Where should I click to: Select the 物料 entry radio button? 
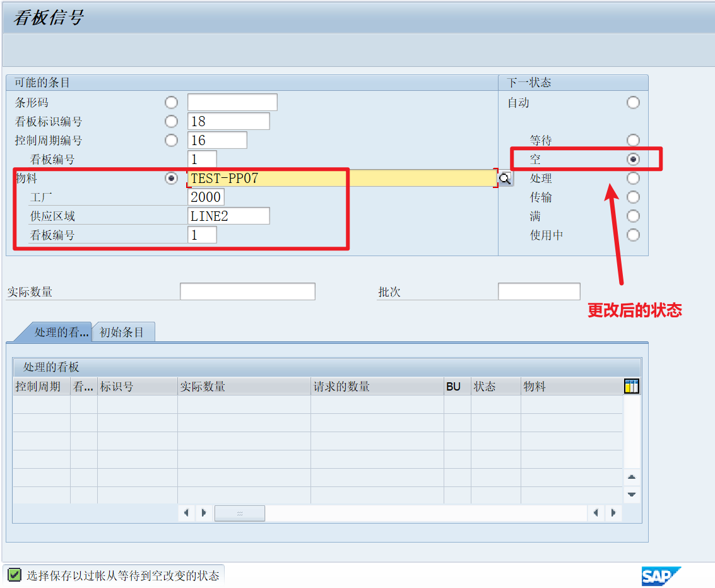(x=170, y=178)
